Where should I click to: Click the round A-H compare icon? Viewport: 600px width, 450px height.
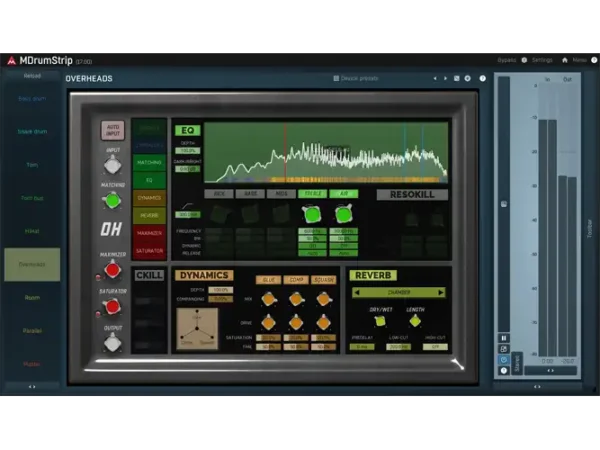[x=468, y=78]
